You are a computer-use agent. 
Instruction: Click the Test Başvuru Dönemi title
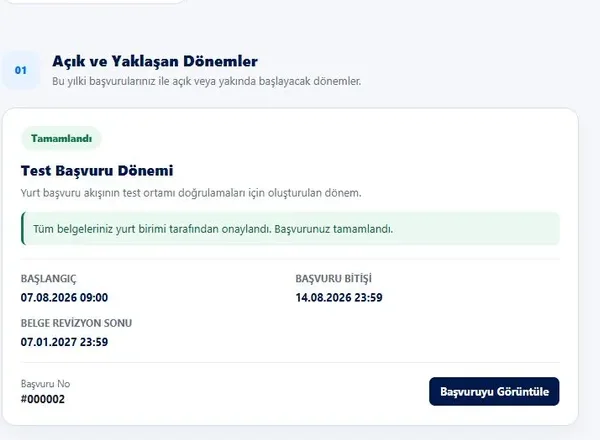97,171
